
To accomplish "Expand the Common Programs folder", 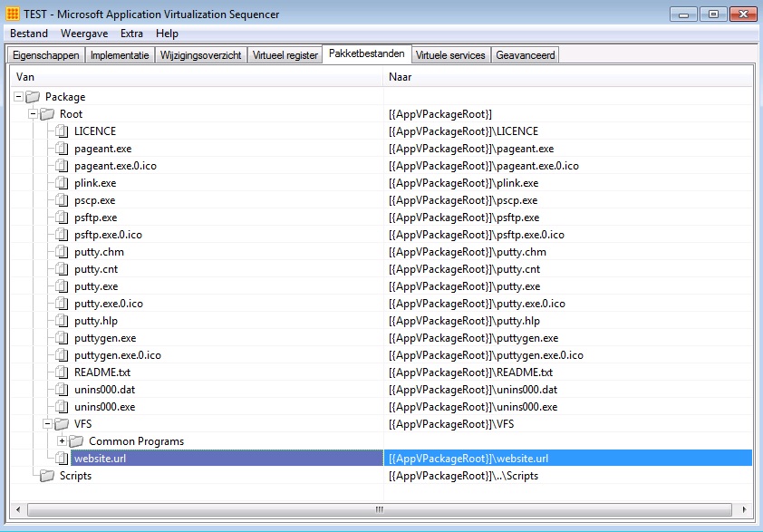I will [x=62, y=441].
